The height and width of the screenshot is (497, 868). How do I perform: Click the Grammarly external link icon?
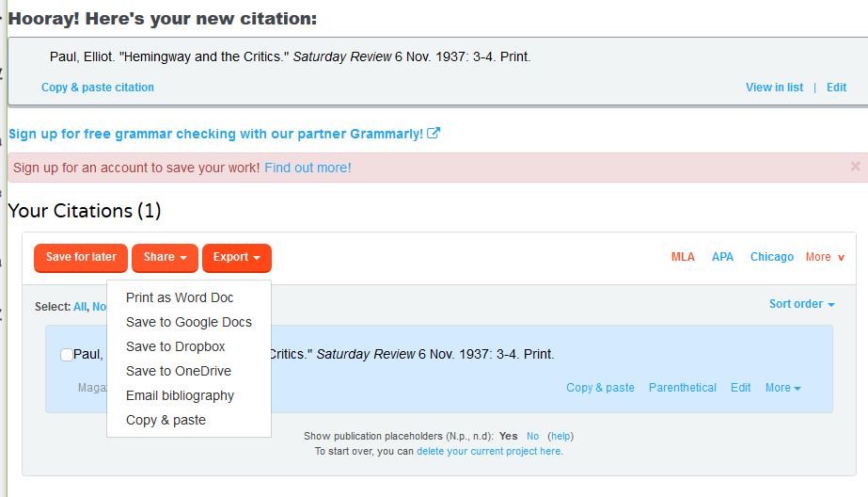[434, 134]
